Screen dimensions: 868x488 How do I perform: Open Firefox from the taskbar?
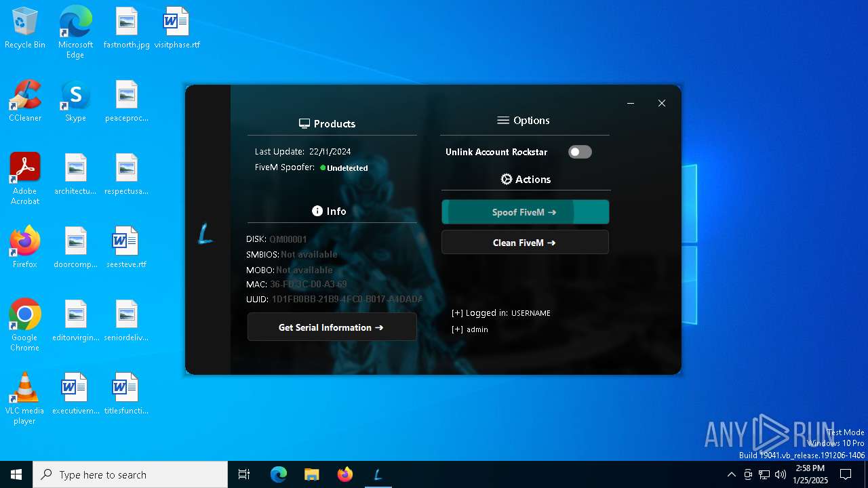pos(344,474)
